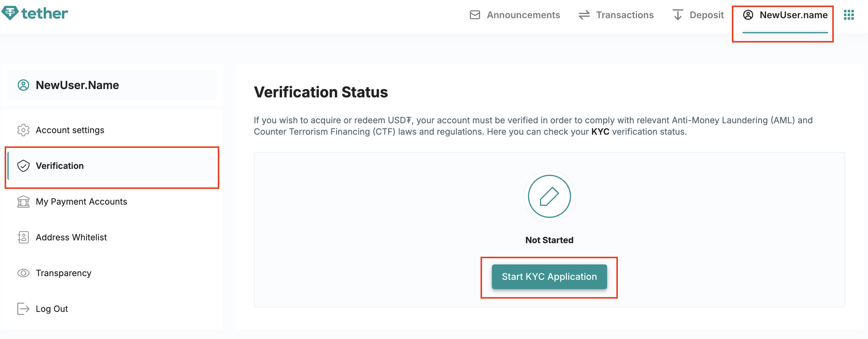Image resolution: width=868 pixels, height=339 pixels.
Task: Click the Log Out arrow icon
Action: coord(23,309)
